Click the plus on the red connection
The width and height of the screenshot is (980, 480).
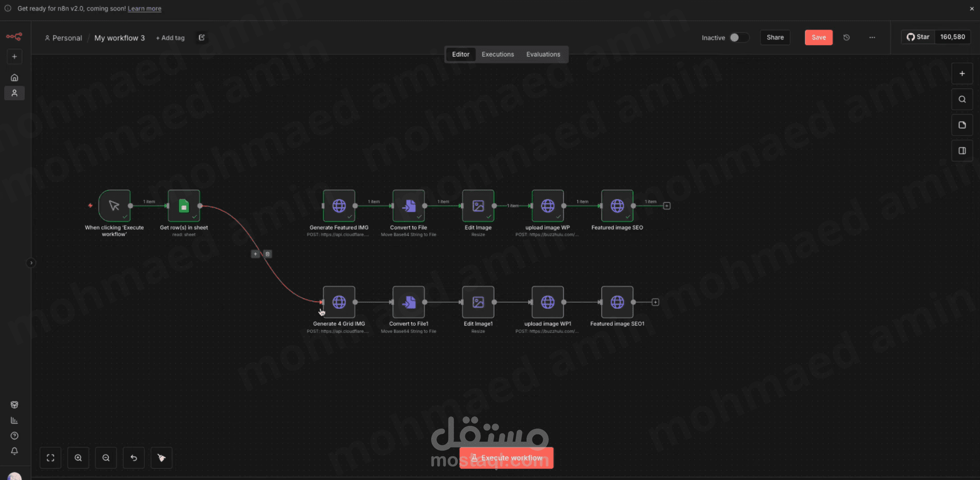255,254
